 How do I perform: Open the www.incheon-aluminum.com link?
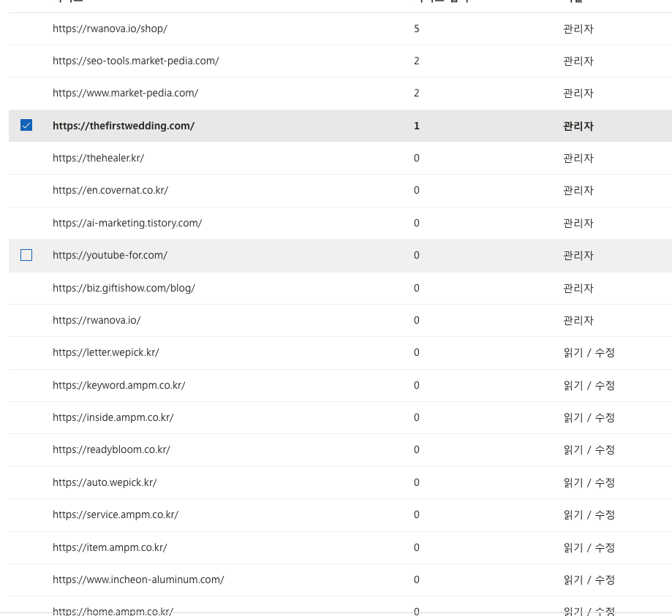138,579
